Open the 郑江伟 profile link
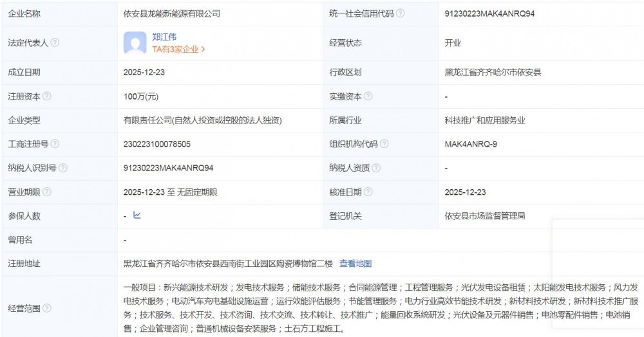Screen dimensions: 644x337 pos(164,37)
